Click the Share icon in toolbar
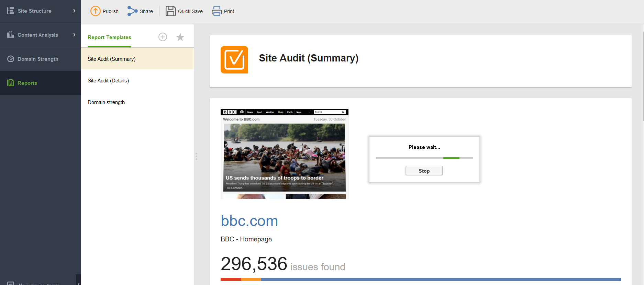The image size is (644, 285). (132, 11)
